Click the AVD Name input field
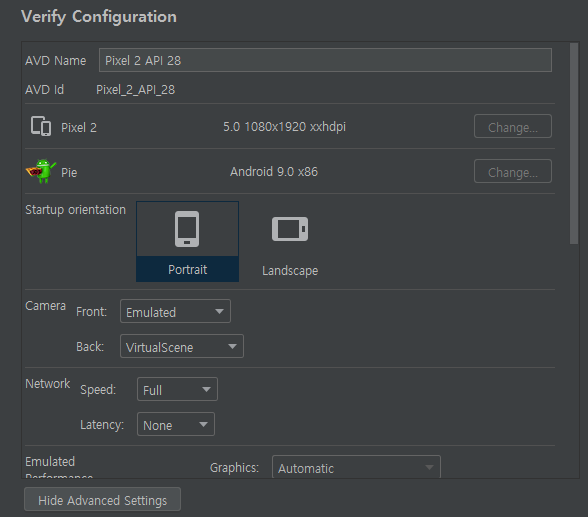 pos(325,60)
